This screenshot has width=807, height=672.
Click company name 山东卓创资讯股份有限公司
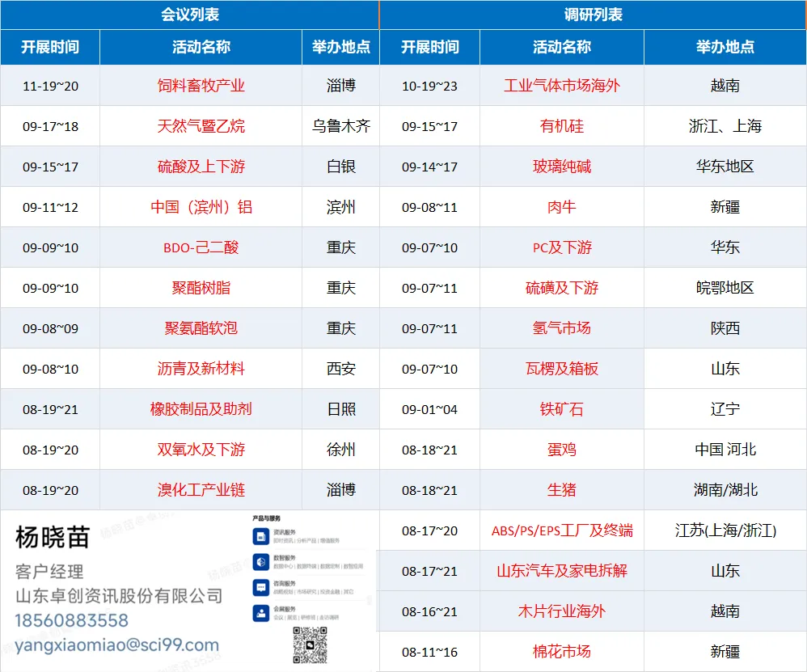click(119, 596)
